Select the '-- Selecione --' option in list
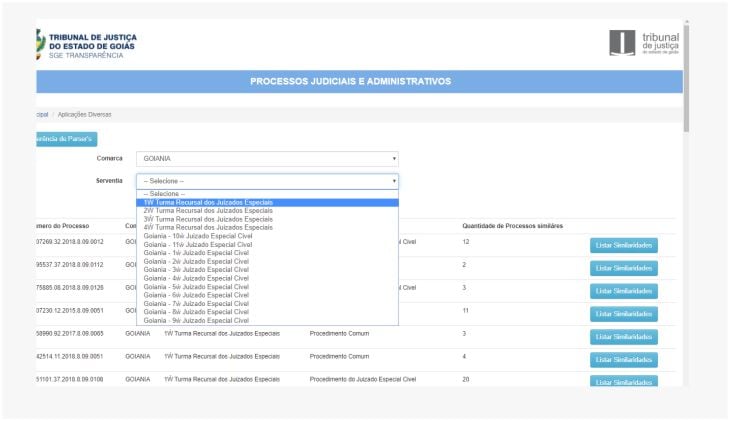Image resolution: width=730 pixels, height=421 pixels. point(267,194)
